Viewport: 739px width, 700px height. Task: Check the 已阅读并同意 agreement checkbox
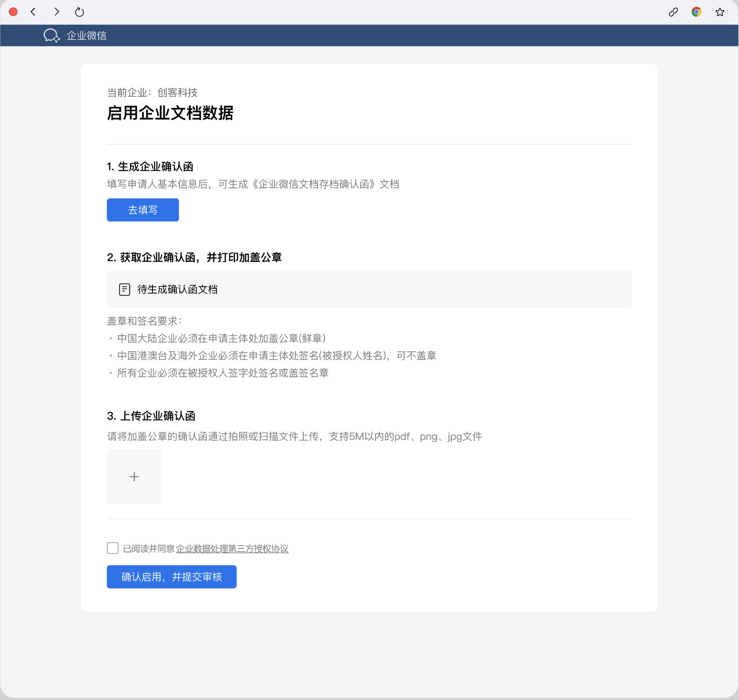[113, 548]
